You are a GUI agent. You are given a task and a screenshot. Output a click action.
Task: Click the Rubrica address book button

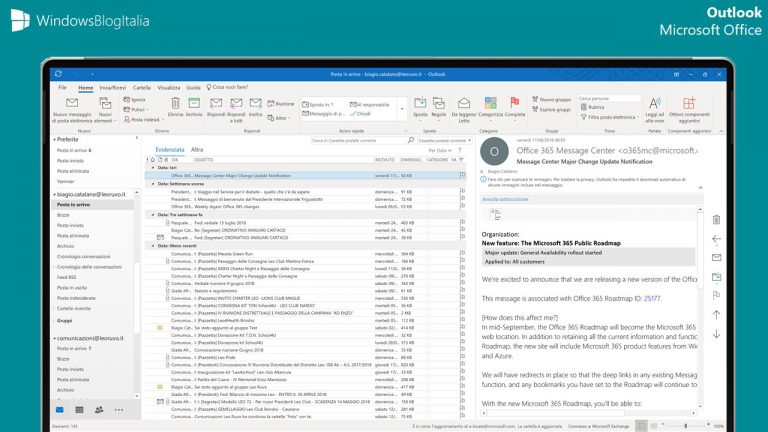(593, 107)
